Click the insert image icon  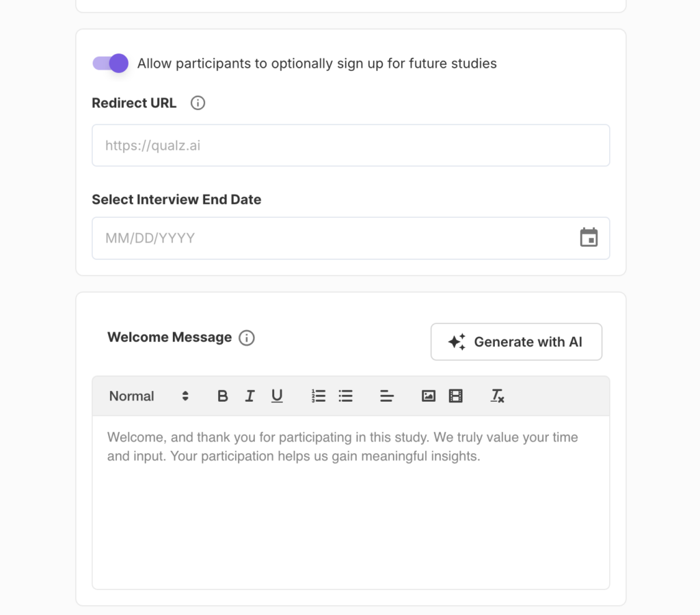click(429, 396)
